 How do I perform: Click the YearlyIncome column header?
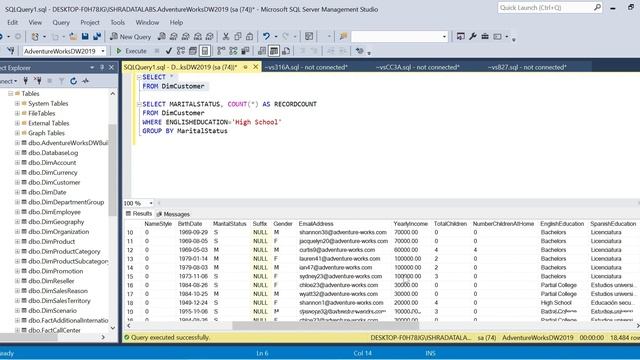(x=411, y=224)
